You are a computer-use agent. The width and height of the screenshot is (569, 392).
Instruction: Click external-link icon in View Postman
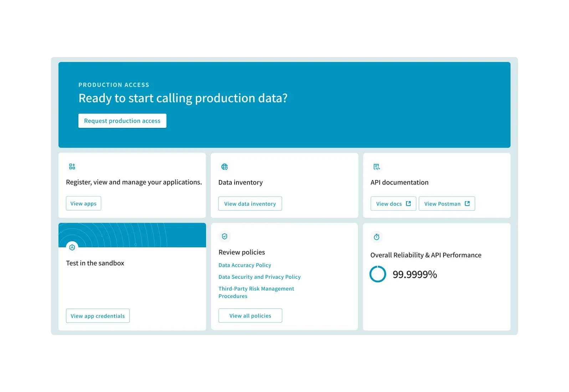(x=467, y=203)
